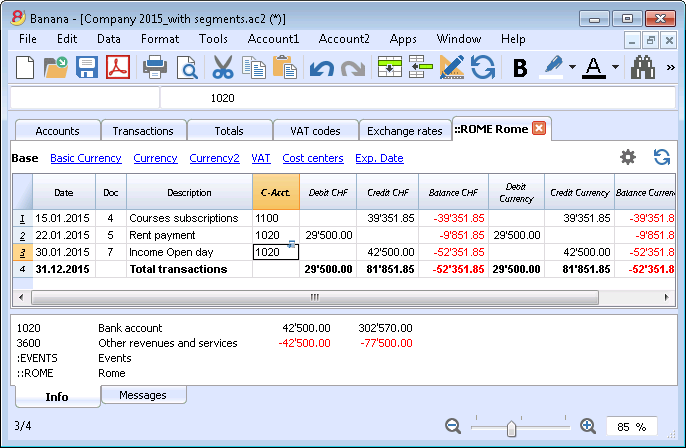Screen dimensions: 686x448
Task: Click the horizontal scrollbar left arrow
Action: click(21, 298)
